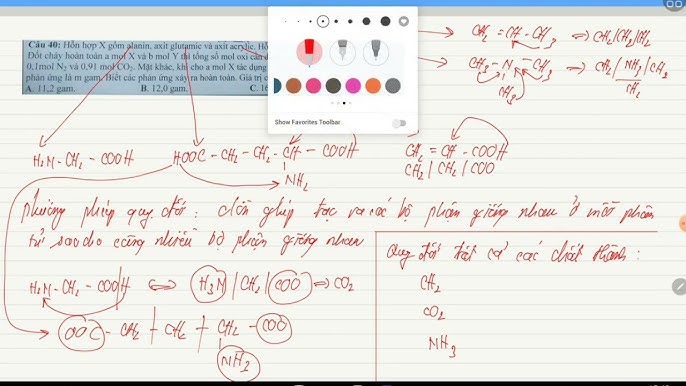Pick the gray brush pen tool

[x=375, y=53]
